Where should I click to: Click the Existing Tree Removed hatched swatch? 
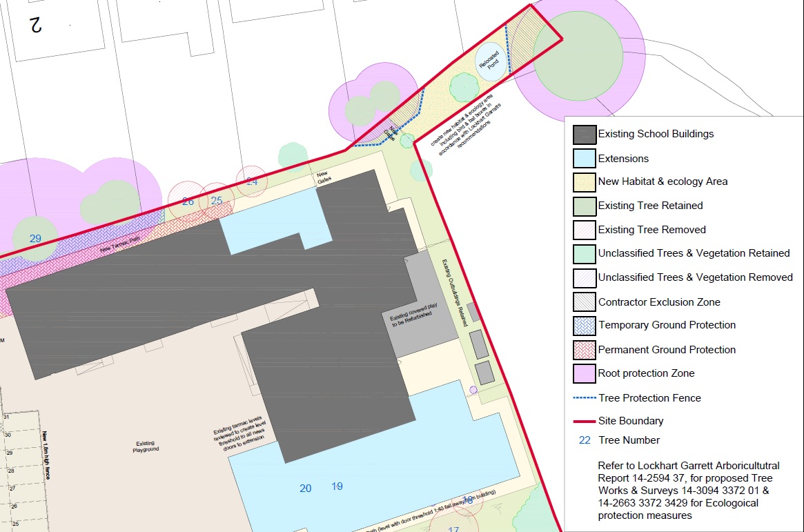[x=585, y=230]
